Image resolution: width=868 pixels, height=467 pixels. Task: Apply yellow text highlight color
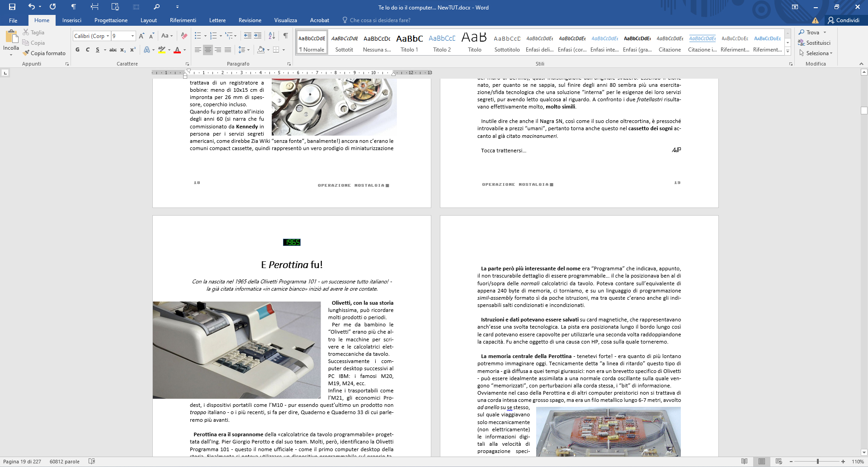(x=161, y=50)
